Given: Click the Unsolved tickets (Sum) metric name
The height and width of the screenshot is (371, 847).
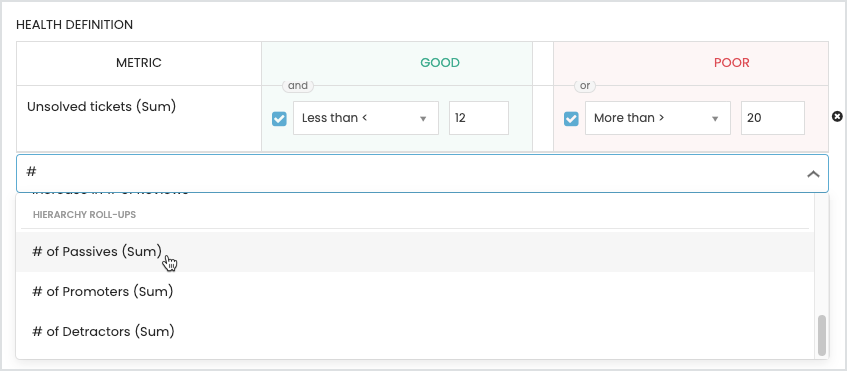Looking at the screenshot, I should (x=102, y=106).
